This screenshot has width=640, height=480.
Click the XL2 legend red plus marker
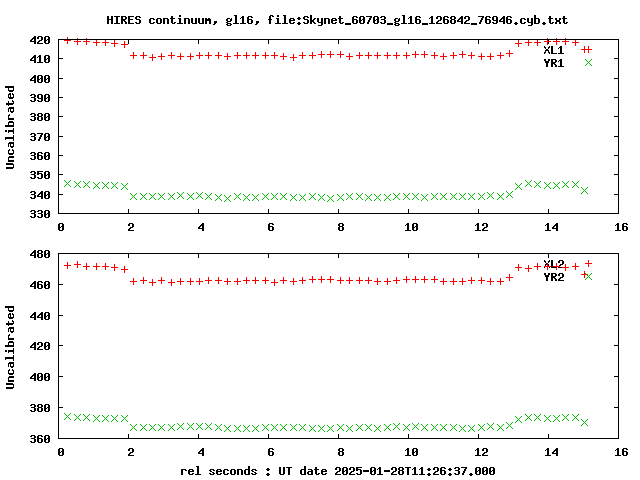coord(588,264)
